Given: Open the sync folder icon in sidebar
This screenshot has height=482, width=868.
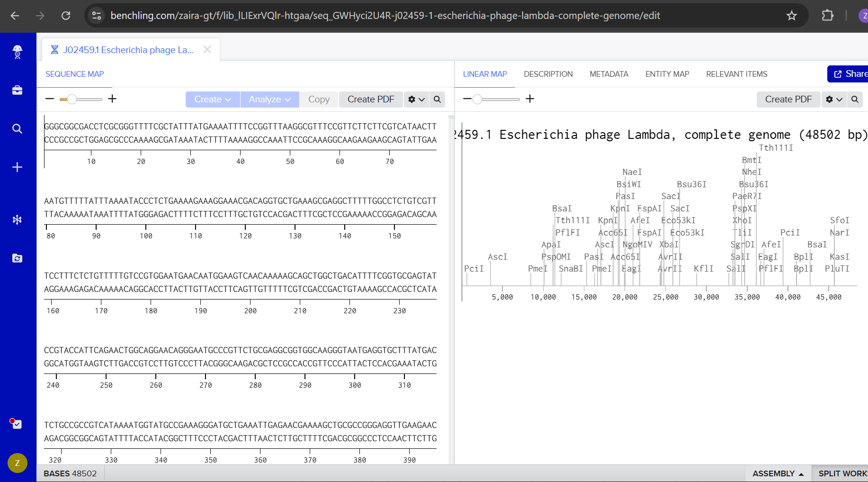Looking at the screenshot, I should [x=18, y=258].
